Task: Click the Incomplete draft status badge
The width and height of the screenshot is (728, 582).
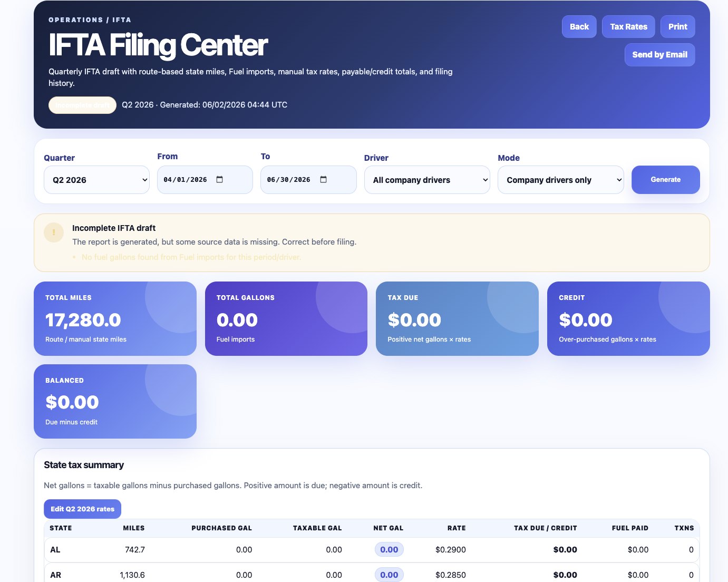Action: [x=82, y=105]
